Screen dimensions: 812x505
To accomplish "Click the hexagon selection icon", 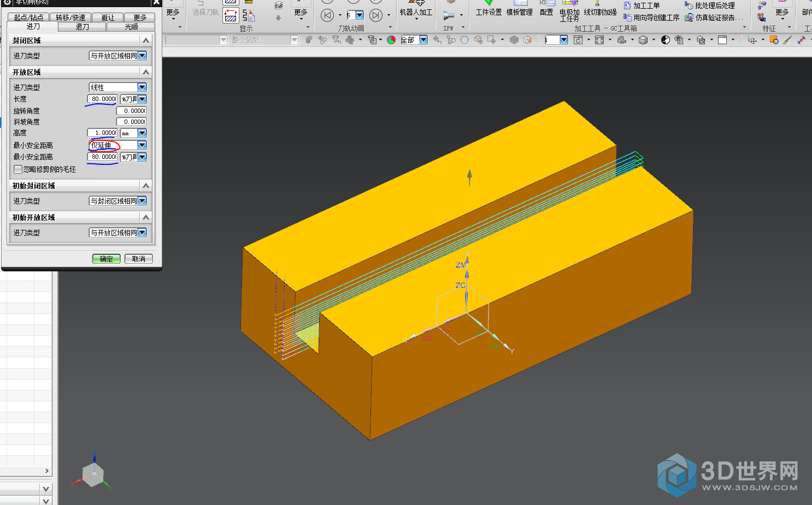I will pos(464,40).
